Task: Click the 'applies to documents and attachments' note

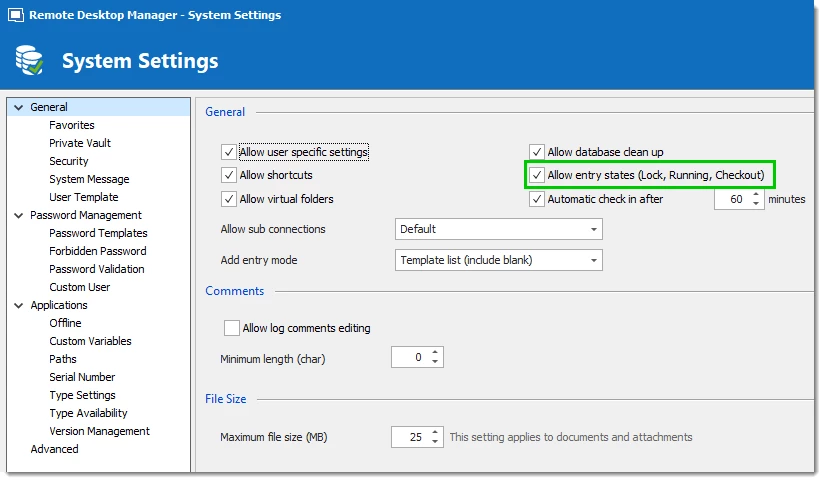Action: [571, 437]
